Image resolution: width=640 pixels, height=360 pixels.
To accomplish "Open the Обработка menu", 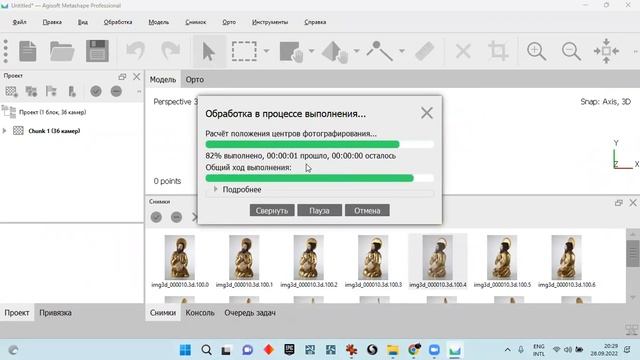I will pyautogui.click(x=118, y=22).
